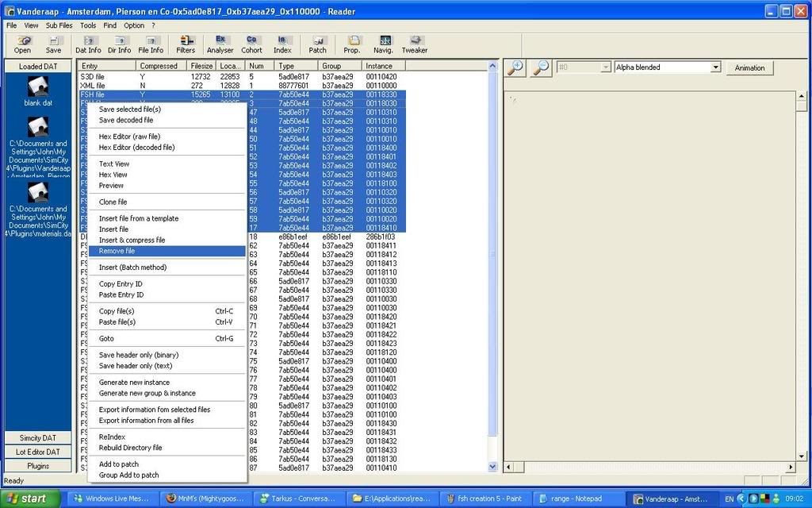Open the Prop. tool in toolbar
Viewport: 812px width, 508px height.
coord(352,44)
